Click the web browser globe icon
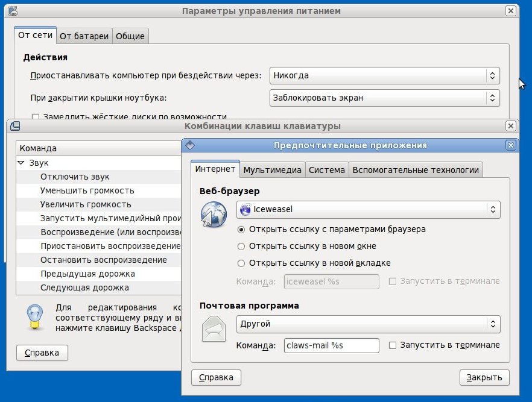The image size is (532, 402). pyautogui.click(x=214, y=214)
